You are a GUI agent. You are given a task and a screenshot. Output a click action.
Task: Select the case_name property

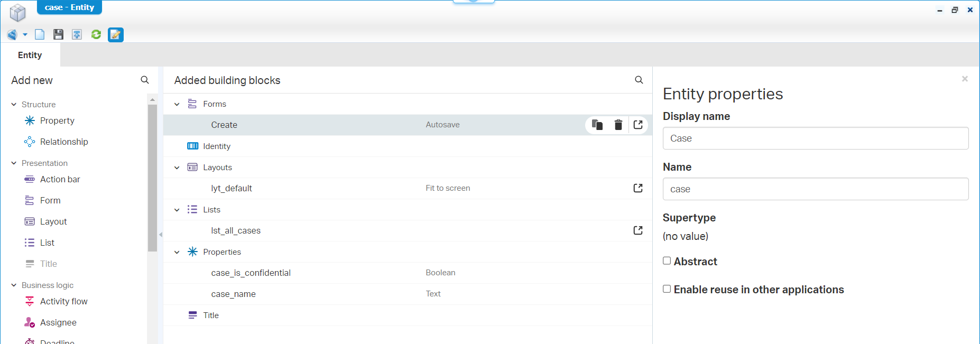pos(408,294)
